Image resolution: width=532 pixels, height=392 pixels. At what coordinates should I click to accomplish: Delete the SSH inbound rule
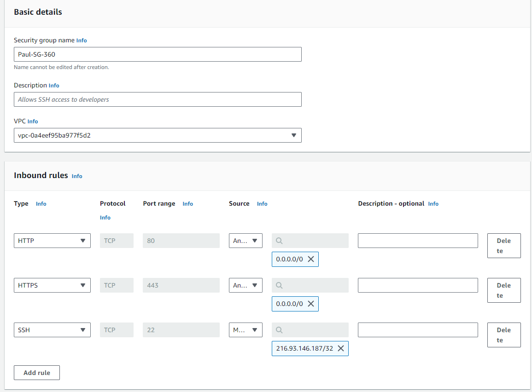504,335
